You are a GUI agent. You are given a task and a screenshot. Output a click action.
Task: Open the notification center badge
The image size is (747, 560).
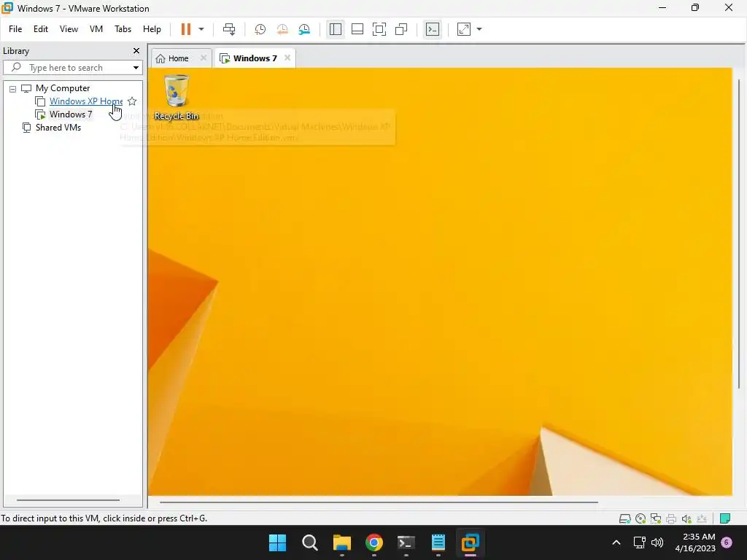point(727,542)
